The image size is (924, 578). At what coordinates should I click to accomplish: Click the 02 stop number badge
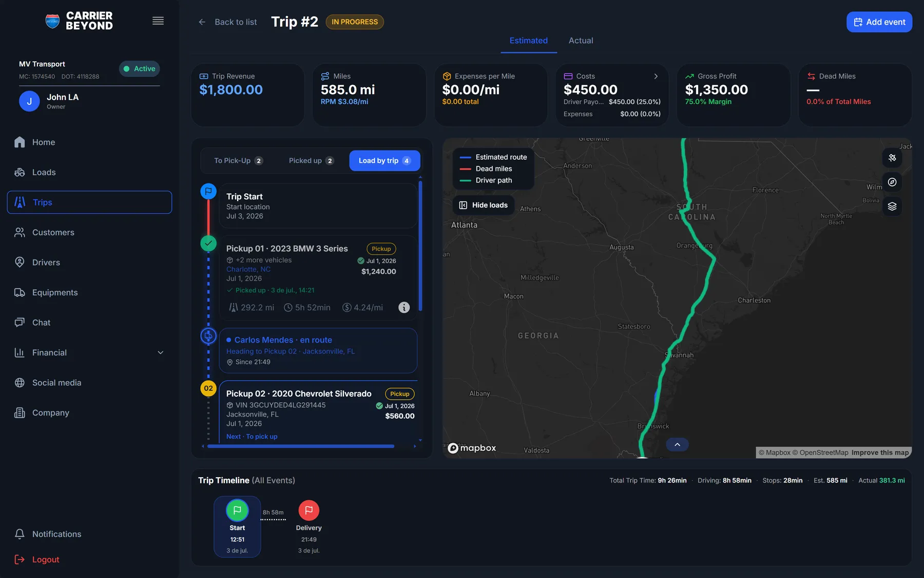(x=208, y=388)
